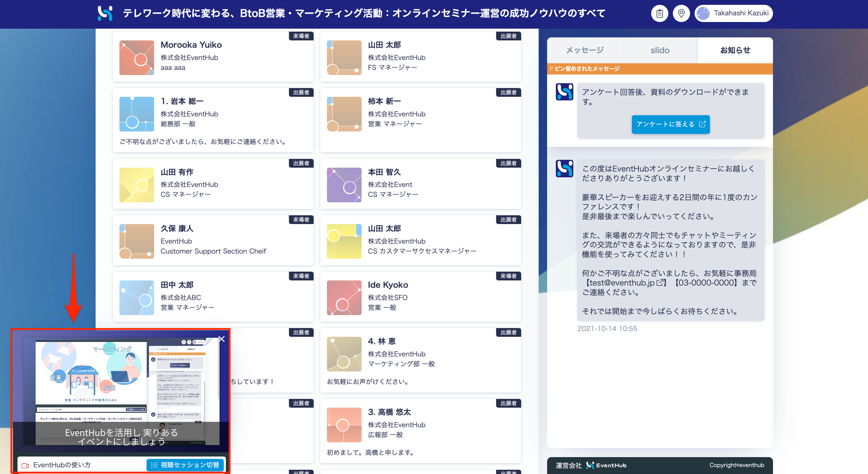Open 田中 太郎 avatar image
Screen dimensions: 868x474
click(x=136, y=298)
